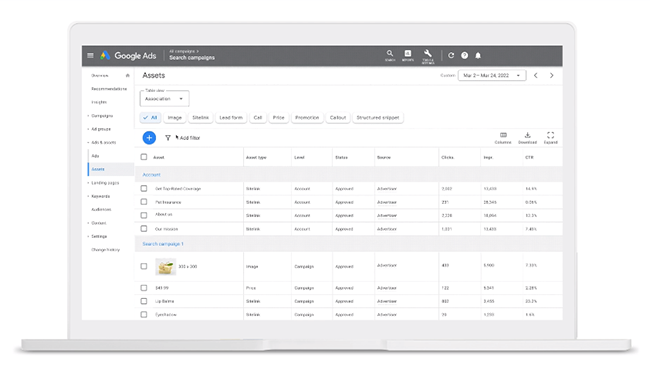Select the All filter chip
Viewport: 650px width, 366px height.
click(150, 118)
